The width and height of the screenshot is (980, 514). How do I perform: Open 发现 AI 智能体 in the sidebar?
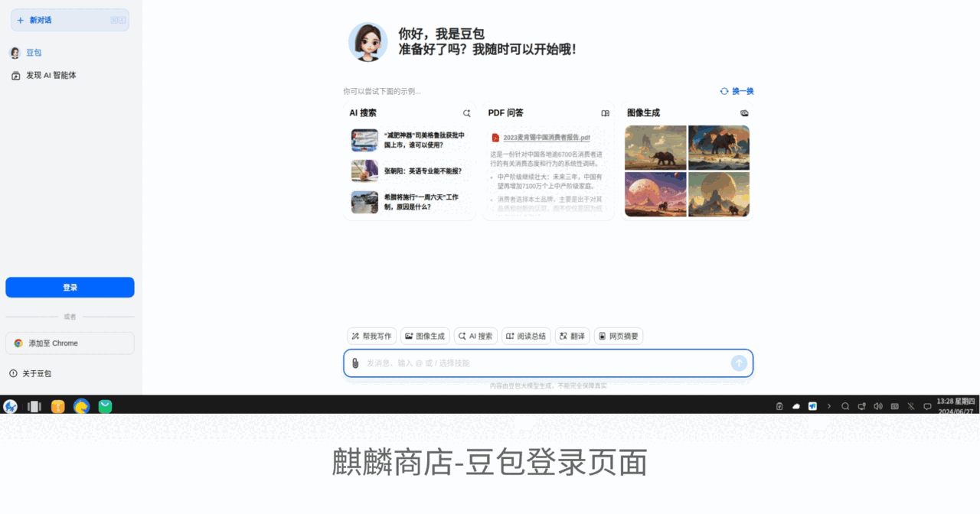51,76
